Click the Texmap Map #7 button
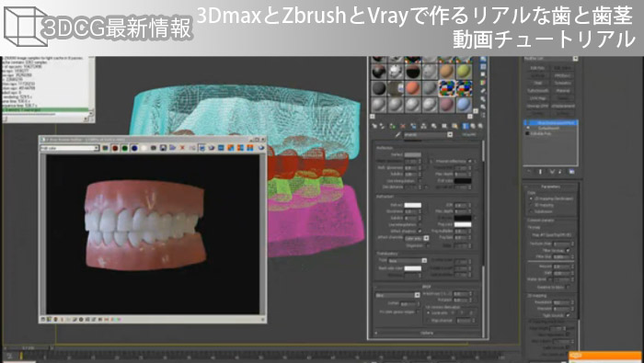 (x=551, y=235)
